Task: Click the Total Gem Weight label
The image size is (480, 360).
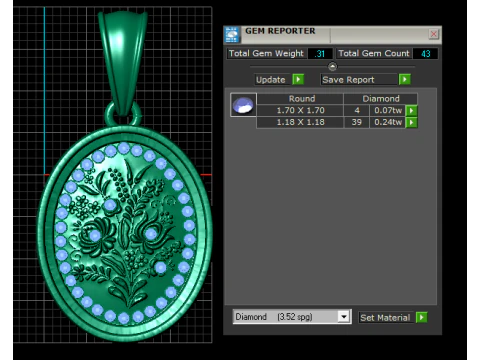Action: (x=266, y=53)
